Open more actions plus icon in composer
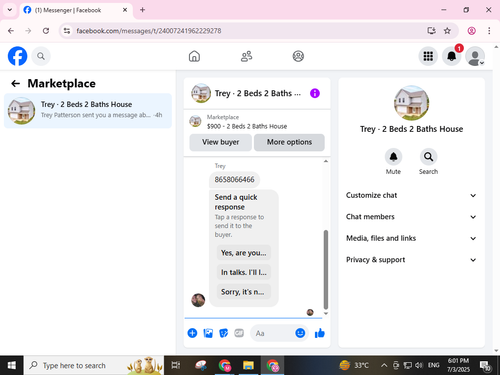This screenshot has height=375, width=500. [192, 333]
